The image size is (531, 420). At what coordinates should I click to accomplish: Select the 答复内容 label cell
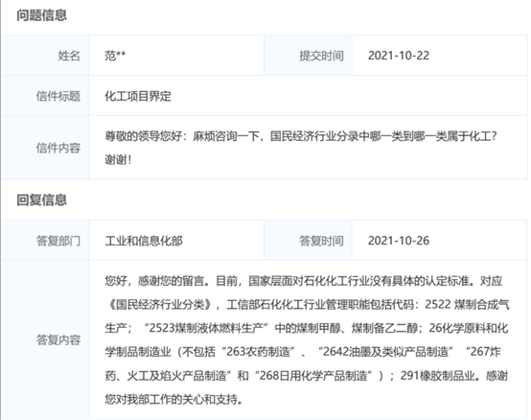tap(45, 339)
